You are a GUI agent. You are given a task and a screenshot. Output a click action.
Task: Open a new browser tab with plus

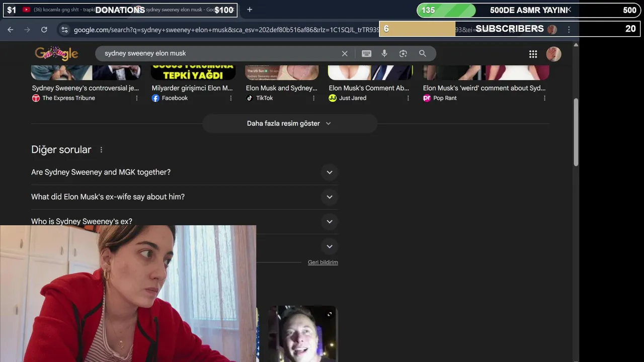[x=250, y=10]
